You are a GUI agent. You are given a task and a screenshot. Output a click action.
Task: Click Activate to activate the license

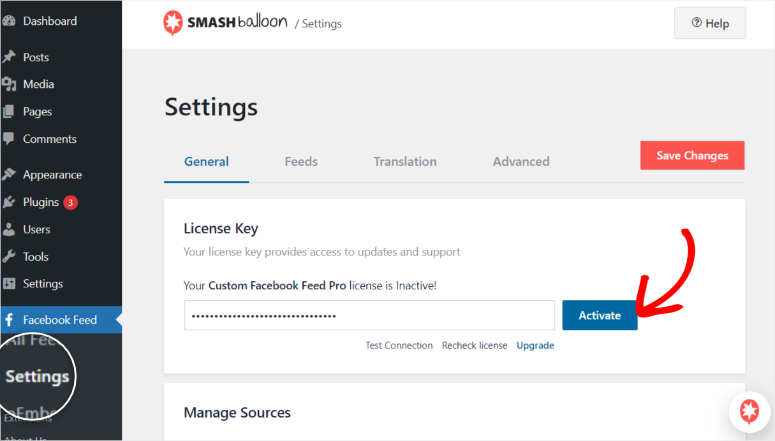coord(600,315)
